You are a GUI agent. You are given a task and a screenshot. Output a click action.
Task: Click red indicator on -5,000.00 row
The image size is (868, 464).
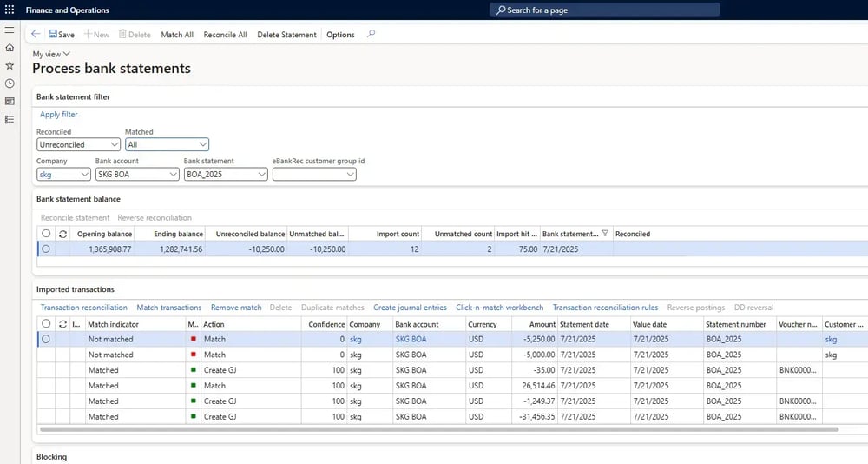click(194, 355)
